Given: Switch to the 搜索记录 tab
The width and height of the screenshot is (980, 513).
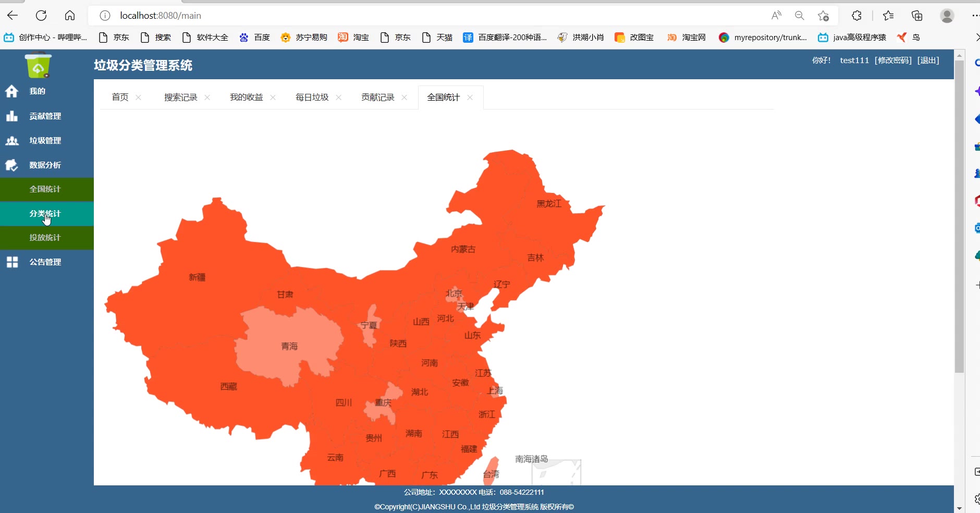Looking at the screenshot, I should point(180,97).
